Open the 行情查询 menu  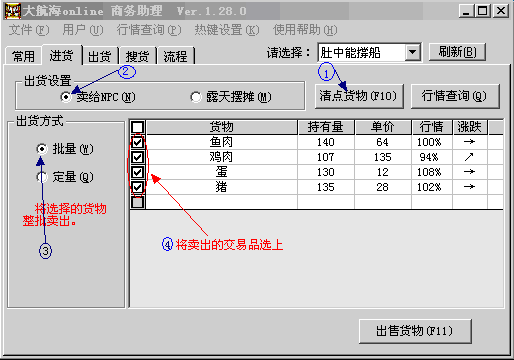click(149, 30)
